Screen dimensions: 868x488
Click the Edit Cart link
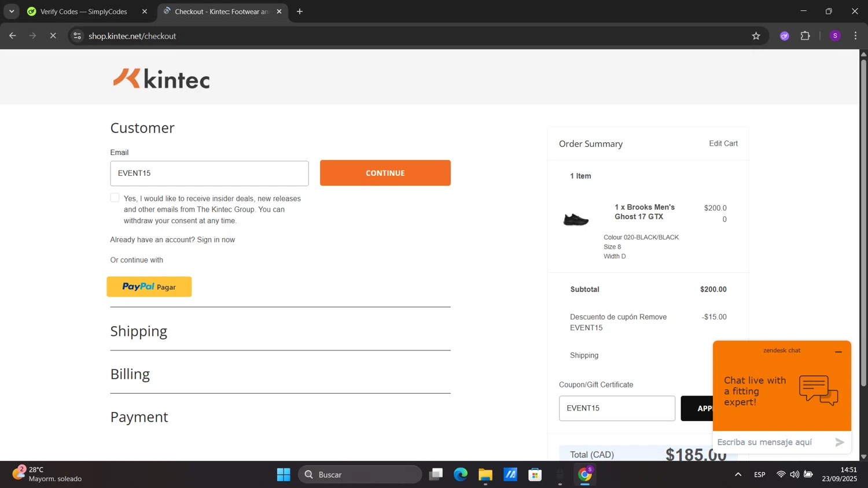tap(723, 143)
